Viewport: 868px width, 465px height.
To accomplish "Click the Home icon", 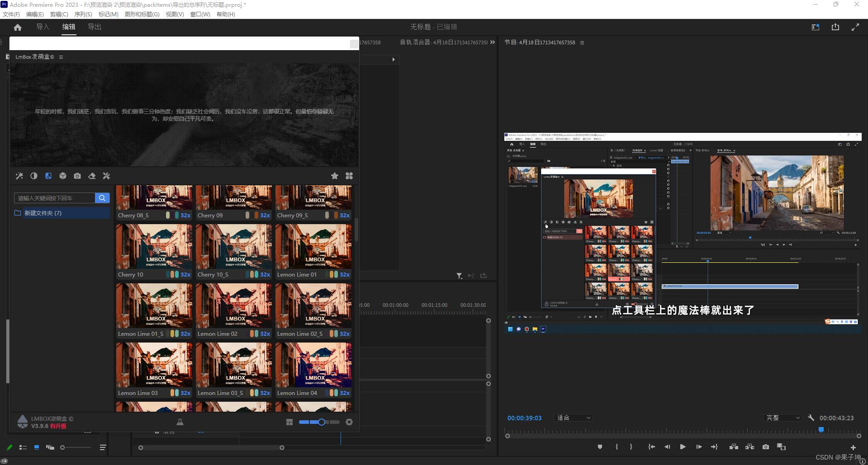I will (18, 27).
